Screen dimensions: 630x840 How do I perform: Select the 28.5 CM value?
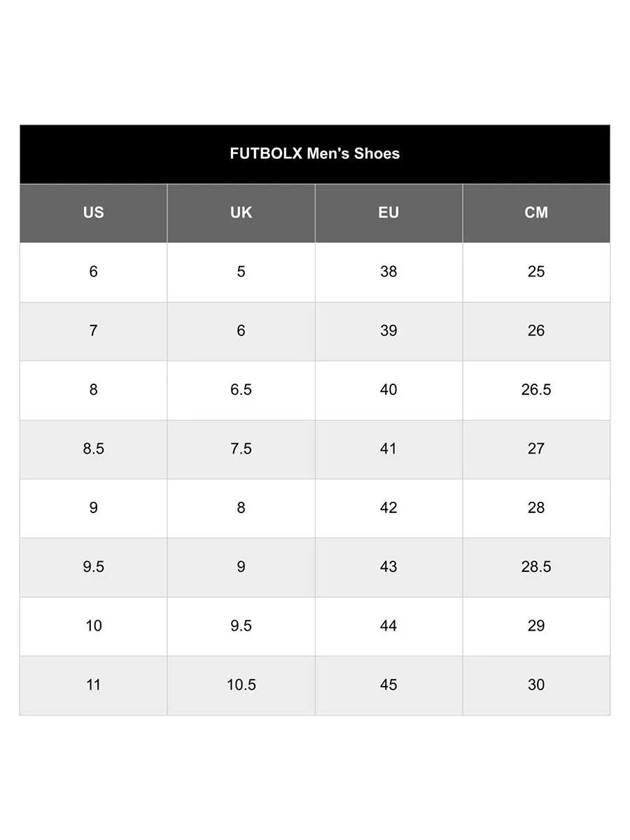point(536,567)
